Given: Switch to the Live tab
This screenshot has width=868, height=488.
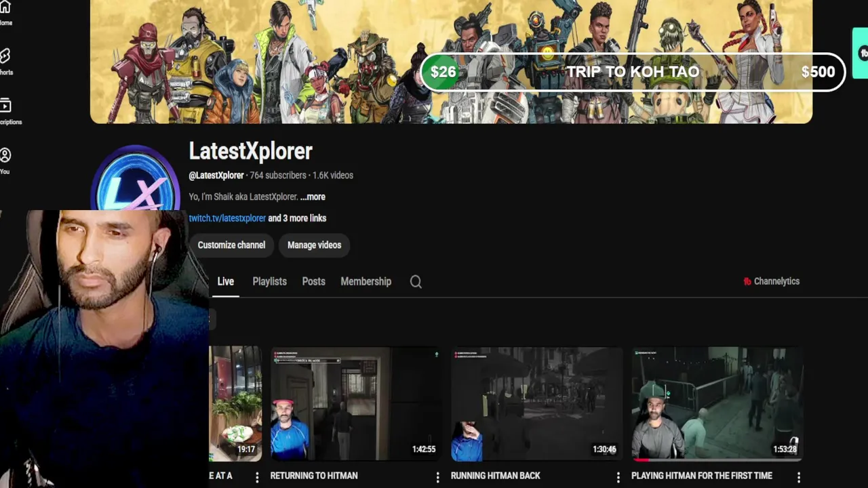Looking at the screenshot, I should [225, 281].
